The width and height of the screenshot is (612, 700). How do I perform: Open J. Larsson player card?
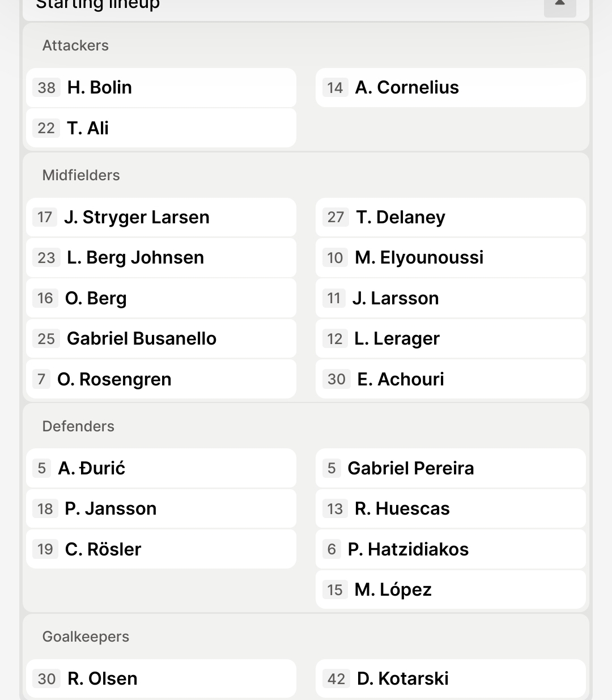pos(450,298)
